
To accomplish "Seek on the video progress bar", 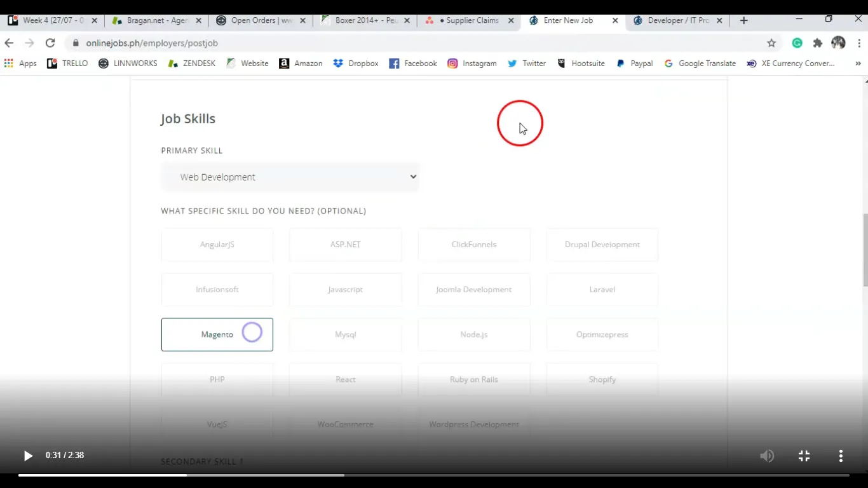I will (x=434, y=475).
